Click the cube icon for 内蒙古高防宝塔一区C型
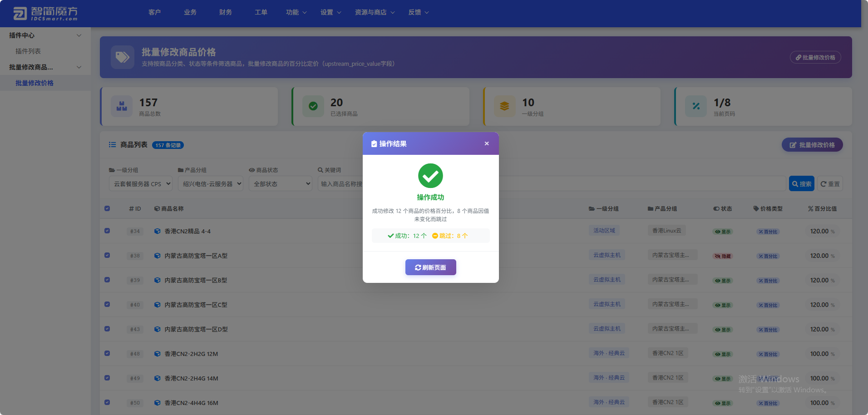This screenshot has height=415, width=868. 157,305
